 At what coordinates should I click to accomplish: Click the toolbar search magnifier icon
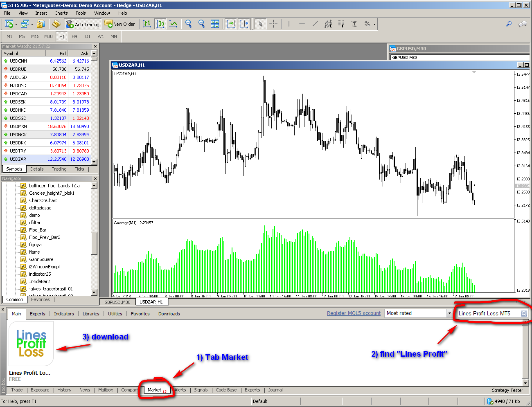pos(509,24)
